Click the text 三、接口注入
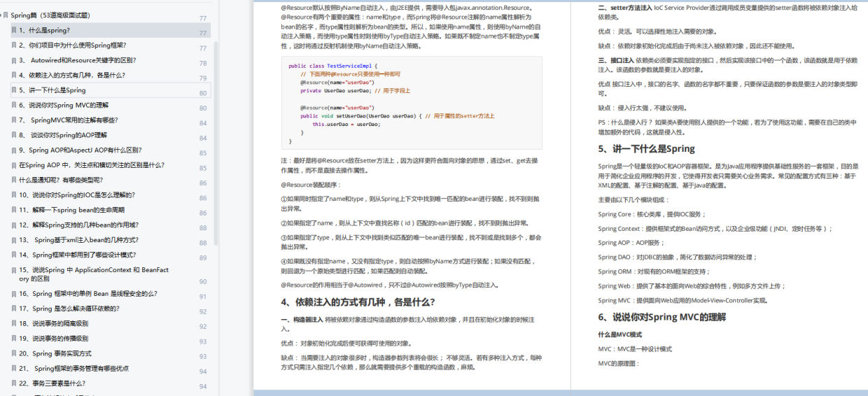This screenshot has width=868, height=396. click(617, 60)
